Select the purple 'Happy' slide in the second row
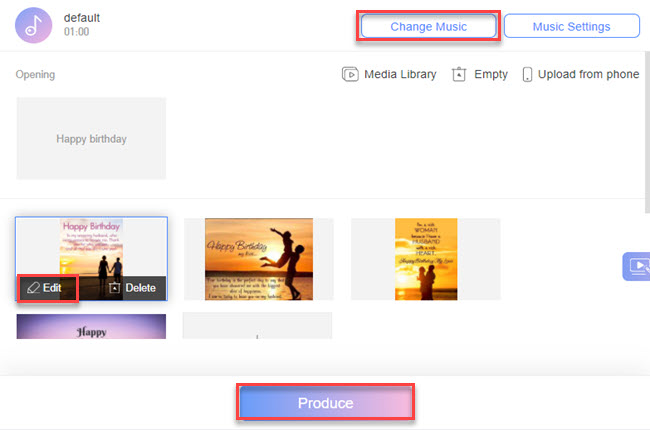The width and height of the screenshot is (650, 430). [91, 326]
